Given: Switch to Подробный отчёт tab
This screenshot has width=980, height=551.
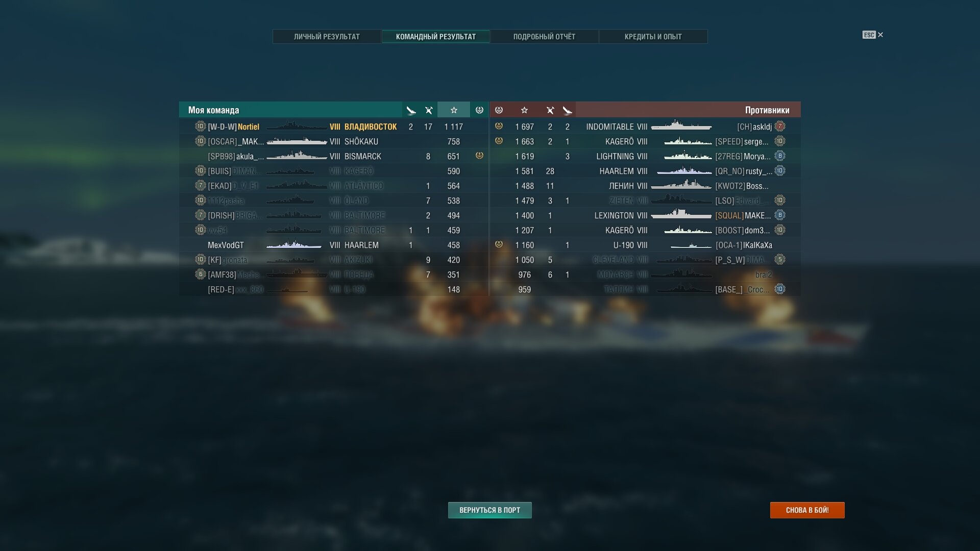Looking at the screenshot, I should click(544, 37).
